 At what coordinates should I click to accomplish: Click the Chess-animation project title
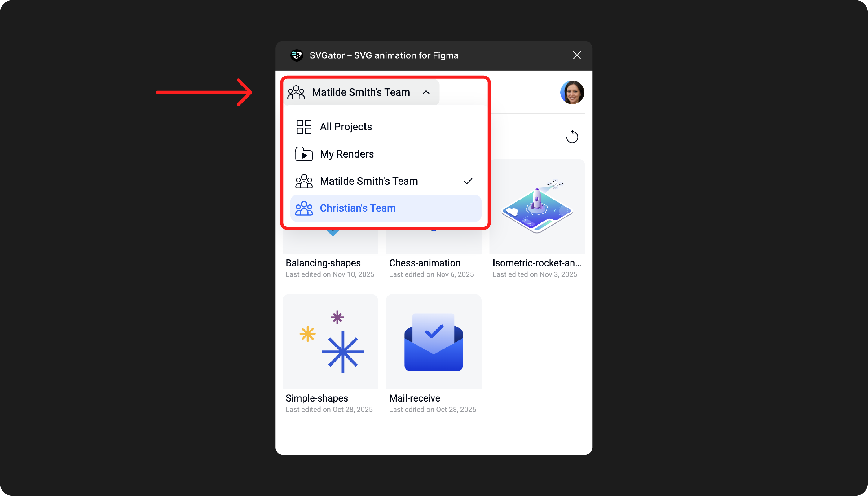click(425, 263)
